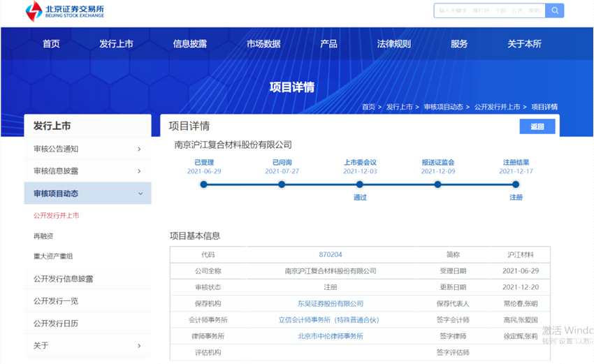Expand the 审核公告通知 sidebar chevron
The height and width of the screenshot is (364, 594).
pyautogui.click(x=139, y=150)
